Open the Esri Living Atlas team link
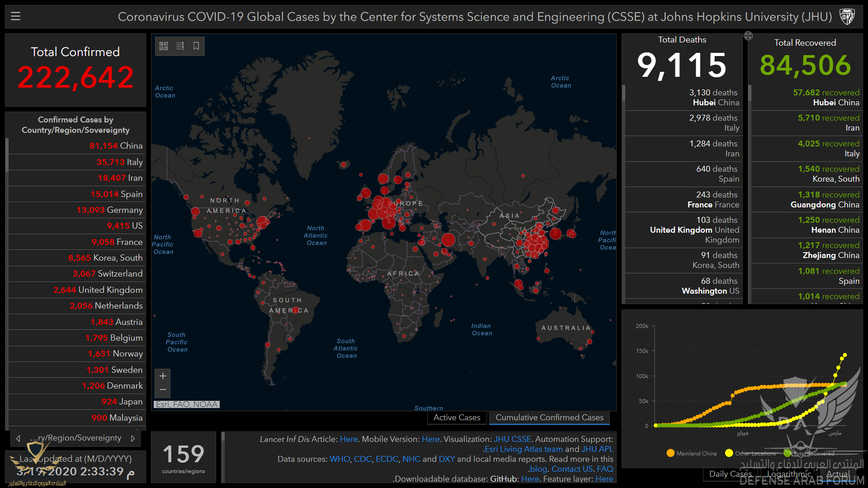 click(x=524, y=449)
